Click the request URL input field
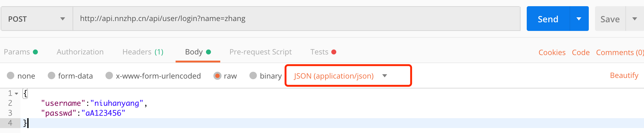This screenshot has width=644, height=133. click(x=296, y=19)
